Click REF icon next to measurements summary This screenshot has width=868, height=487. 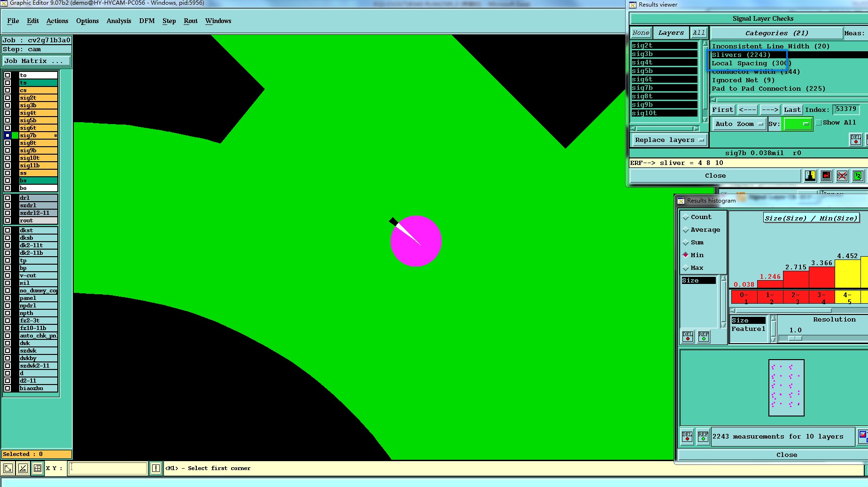click(703, 437)
